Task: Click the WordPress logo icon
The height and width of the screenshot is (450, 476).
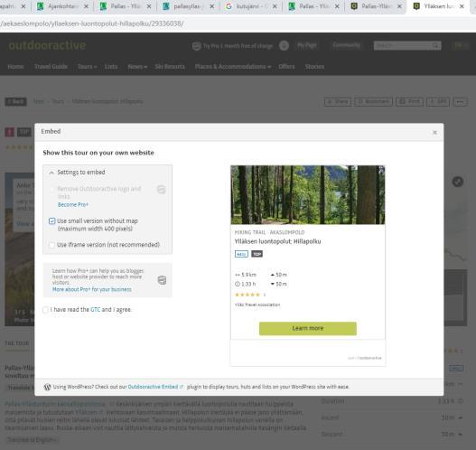Action: 47,387
